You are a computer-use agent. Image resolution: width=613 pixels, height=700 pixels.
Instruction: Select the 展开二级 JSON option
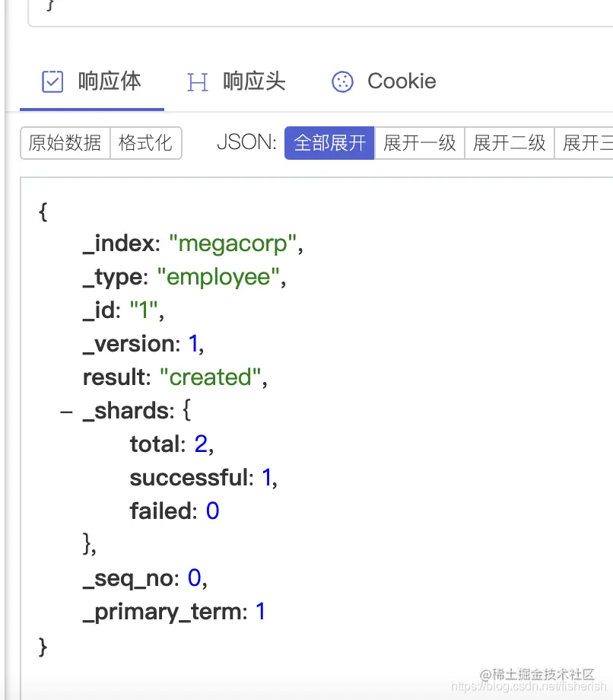click(x=509, y=142)
